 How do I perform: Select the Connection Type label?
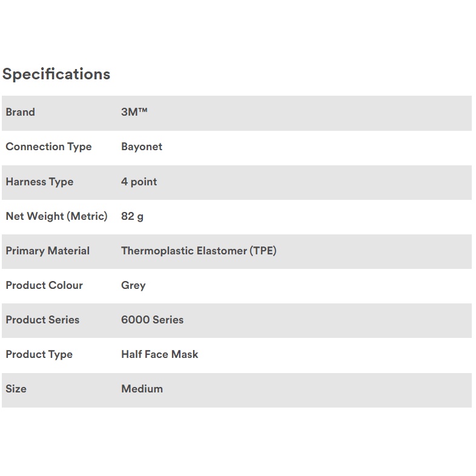coord(48,147)
